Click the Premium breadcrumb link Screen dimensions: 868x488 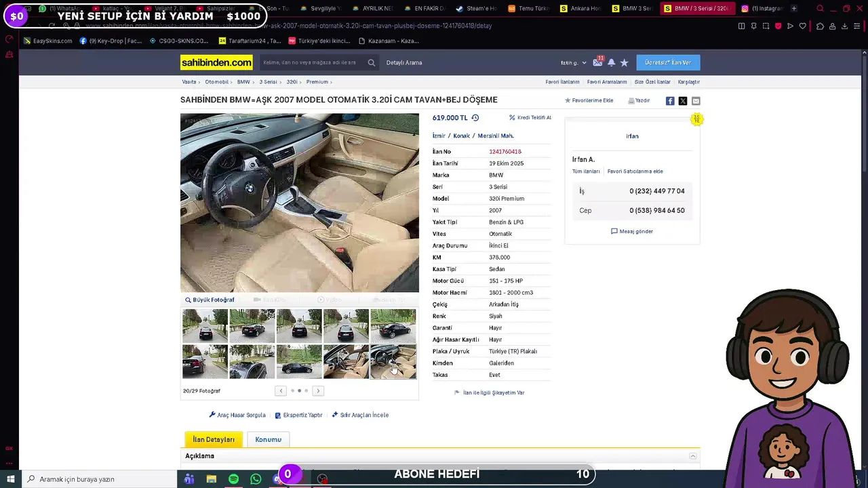coord(317,81)
